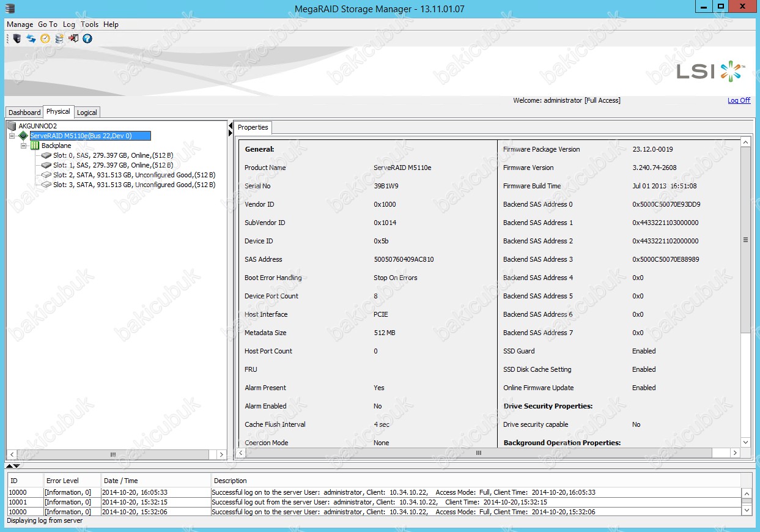
Task: Click the application icon in title bar
Action: 9,8
